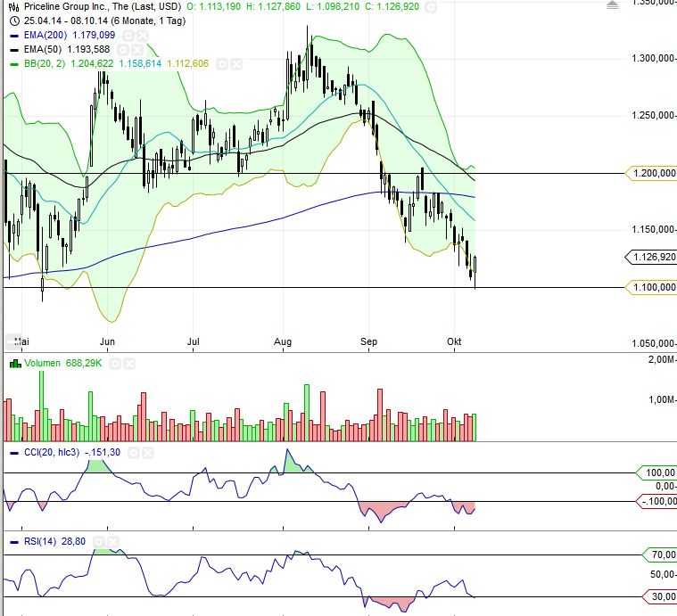The image size is (677, 616).
Task: Click the RSI 30,00 level tag
Action: pyautogui.click(x=660, y=596)
